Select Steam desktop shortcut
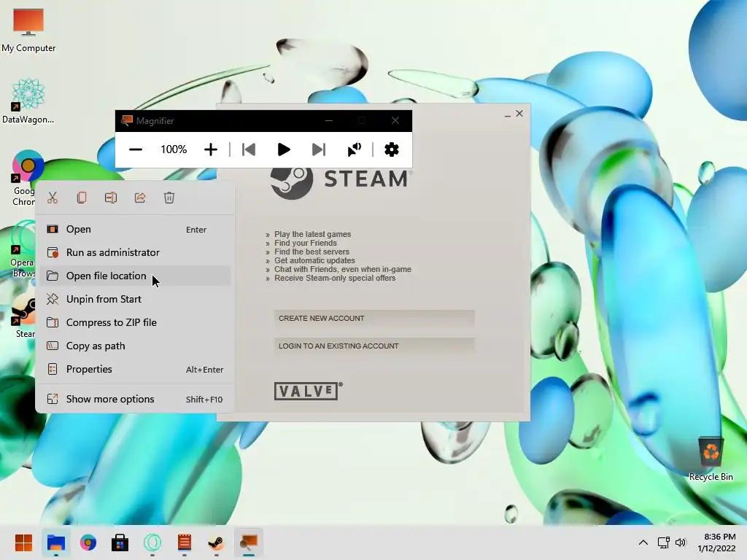 click(23, 316)
